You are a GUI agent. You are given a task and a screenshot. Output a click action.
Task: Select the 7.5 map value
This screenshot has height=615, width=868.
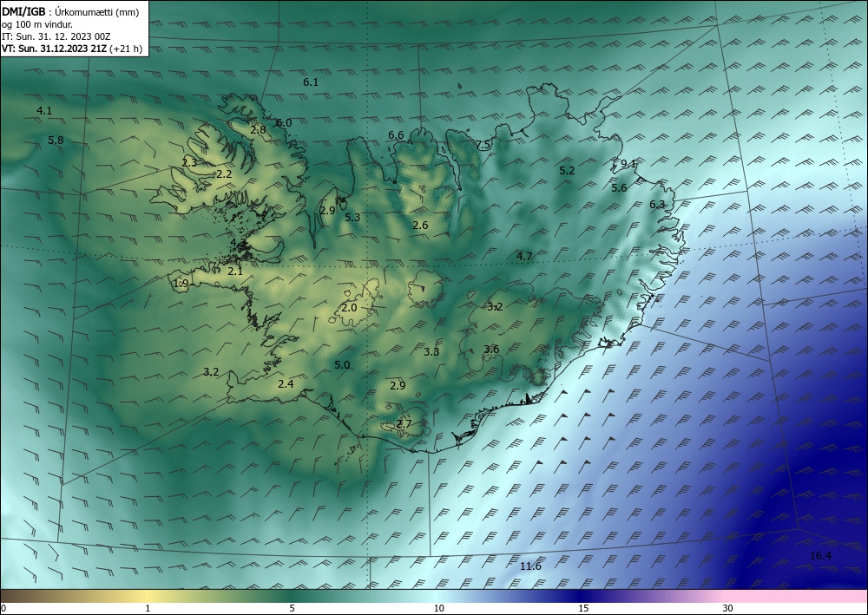pos(483,145)
